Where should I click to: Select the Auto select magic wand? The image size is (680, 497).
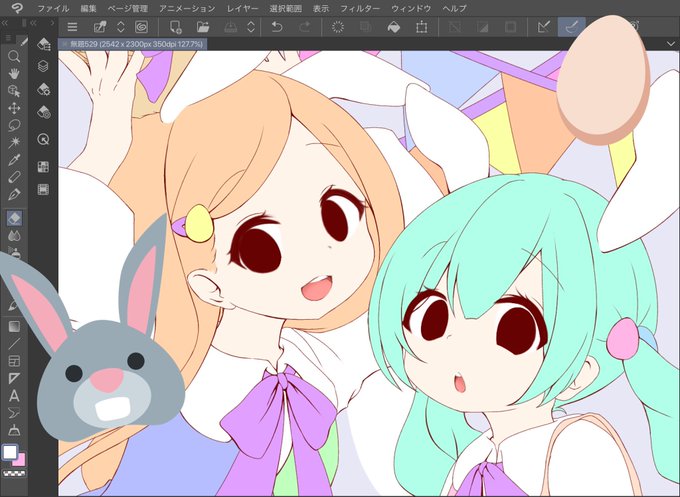pyautogui.click(x=14, y=142)
